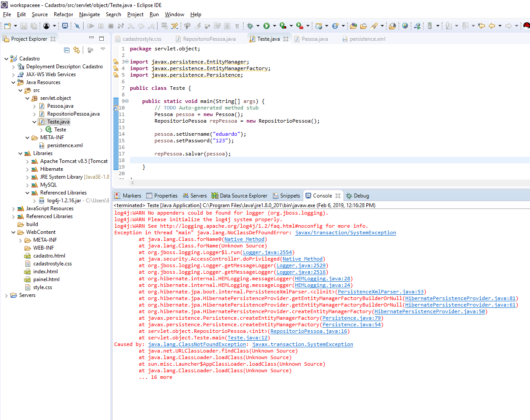530x420 pixels.
Task: Toggle Link with Editor in Project Explorer
Action: [x=77, y=49]
